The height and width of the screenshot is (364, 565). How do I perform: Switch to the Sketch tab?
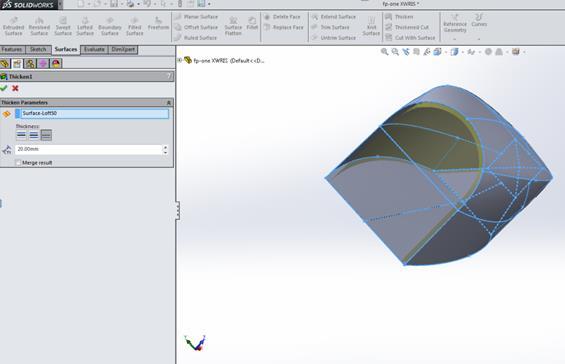coord(38,49)
